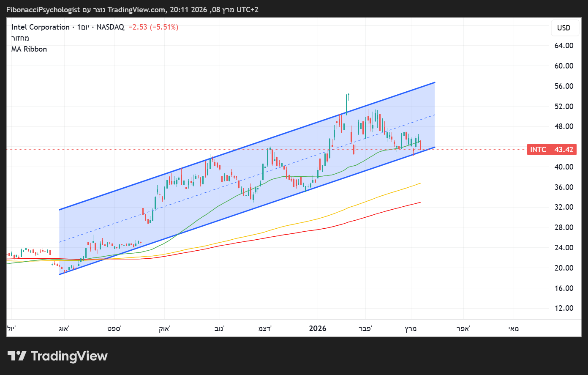Viewport: 588px width, 375px height.
Task: Click the 24.00 price axis label
Action: [564, 248]
